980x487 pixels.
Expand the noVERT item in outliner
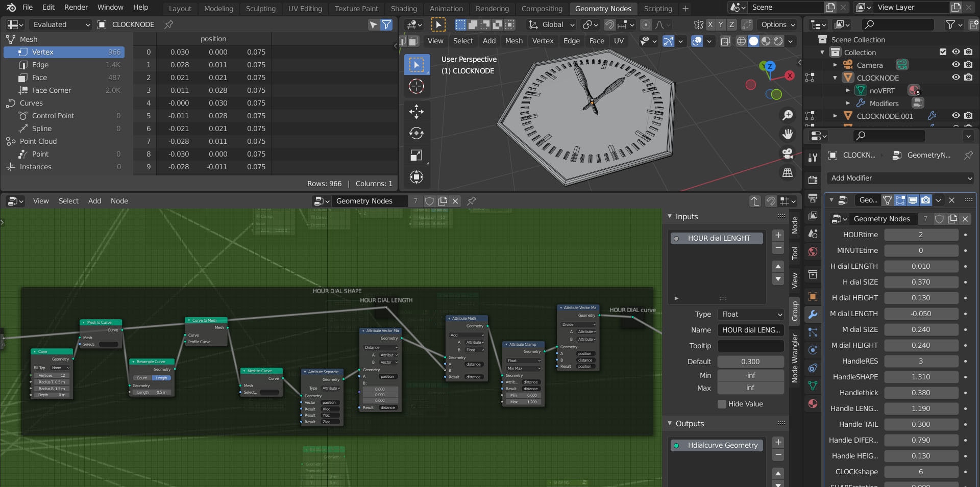click(848, 91)
